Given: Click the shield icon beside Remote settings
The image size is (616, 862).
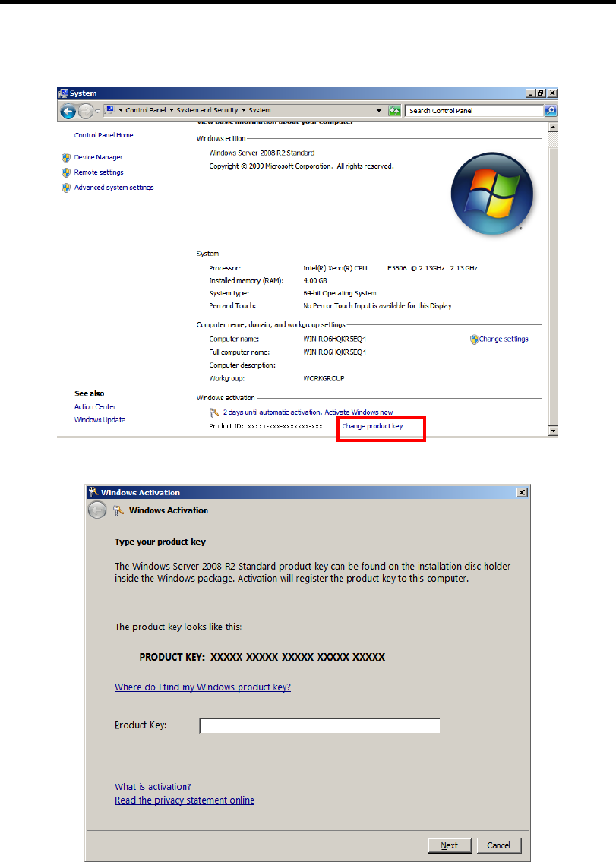Looking at the screenshot, I should (x=66, y=172).
